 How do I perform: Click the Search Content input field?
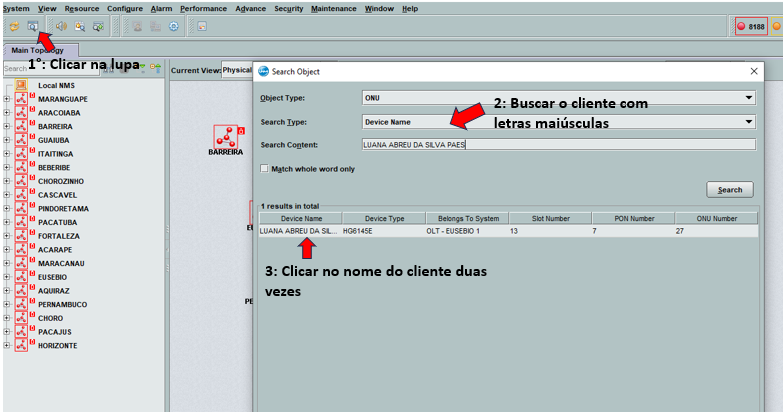558,144
